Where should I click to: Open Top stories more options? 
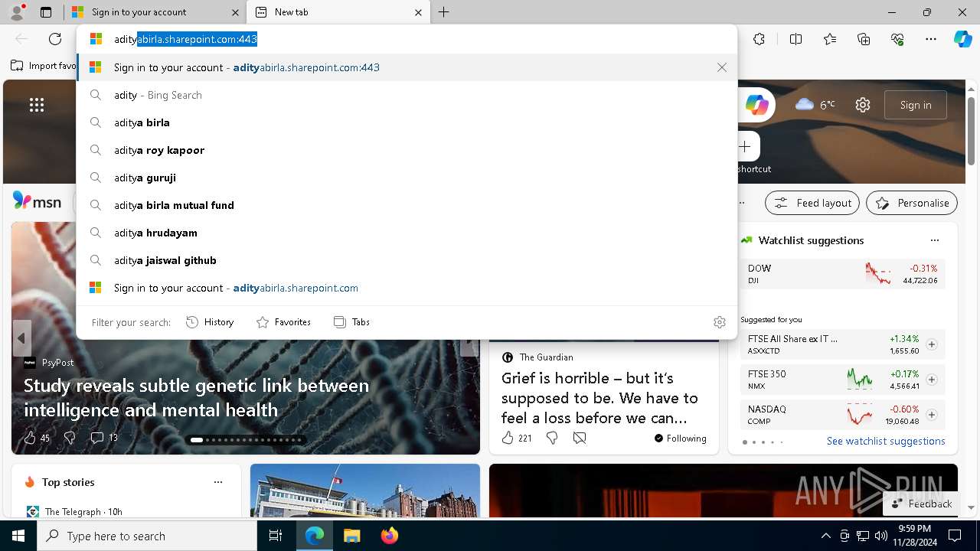(x=218, y=482)
